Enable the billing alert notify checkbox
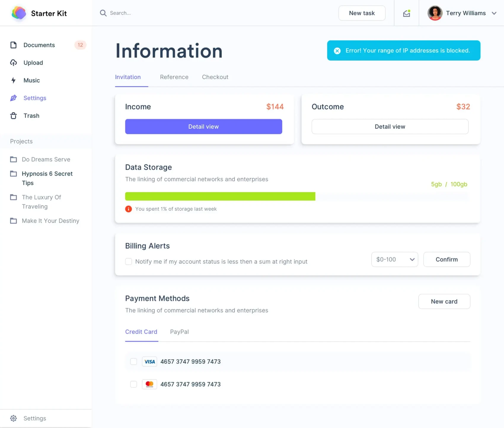The height and width of the screenshot is (428, 504). click(x=128, y=261)
